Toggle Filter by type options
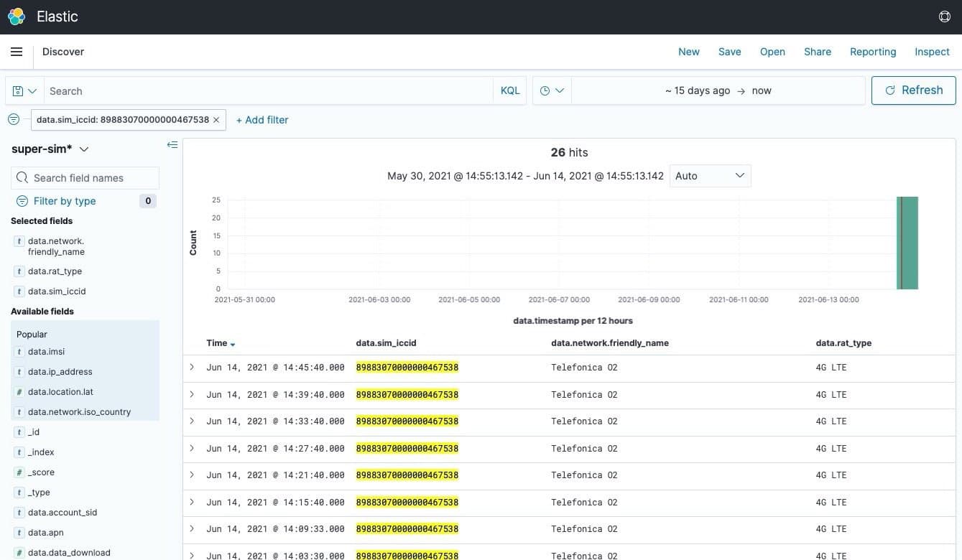 pos(65,201)
